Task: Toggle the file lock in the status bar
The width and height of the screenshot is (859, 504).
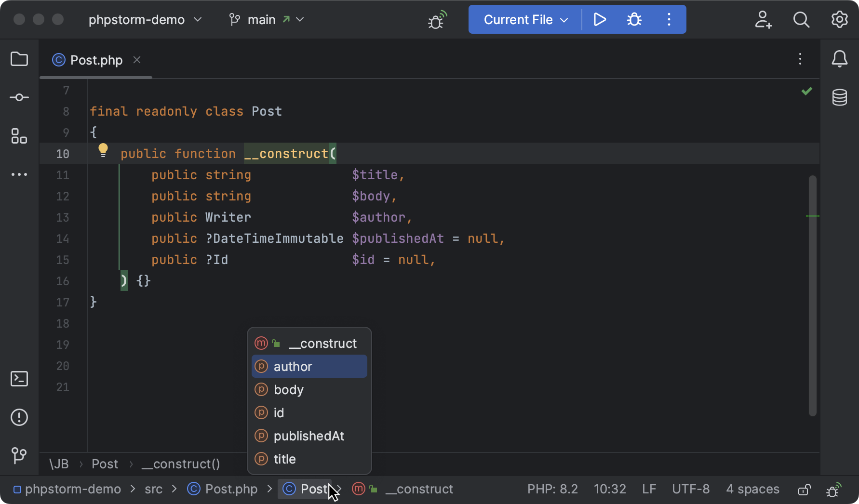Action: (x=804, y=489)
